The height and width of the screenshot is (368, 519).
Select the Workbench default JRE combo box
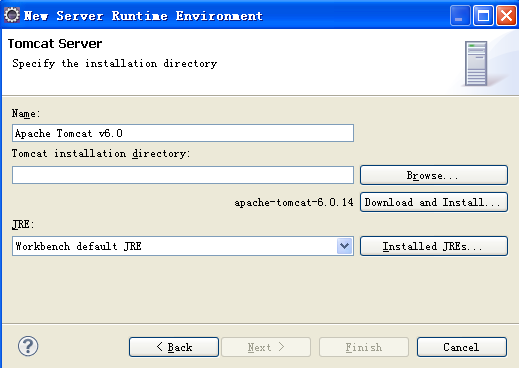point(183,246)
